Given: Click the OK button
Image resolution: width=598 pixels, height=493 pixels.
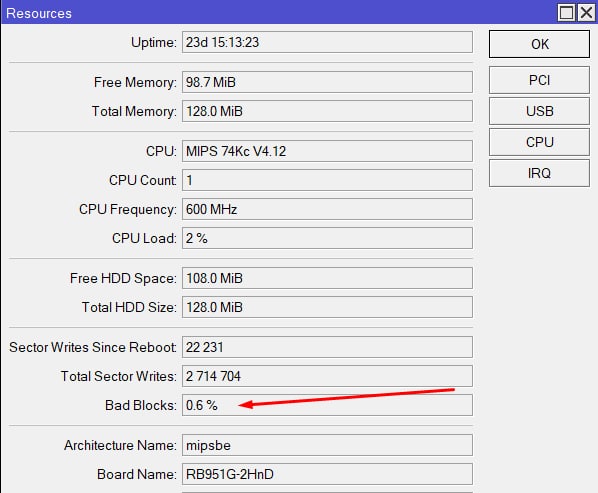Looking at the screenshot, I should [539, 44].
